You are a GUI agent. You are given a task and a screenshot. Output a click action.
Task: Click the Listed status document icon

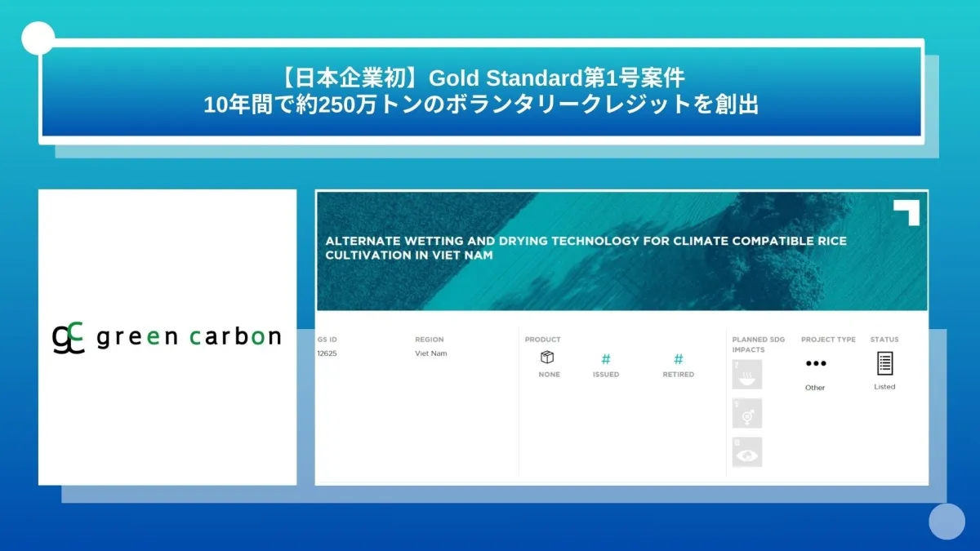(884, 362)
